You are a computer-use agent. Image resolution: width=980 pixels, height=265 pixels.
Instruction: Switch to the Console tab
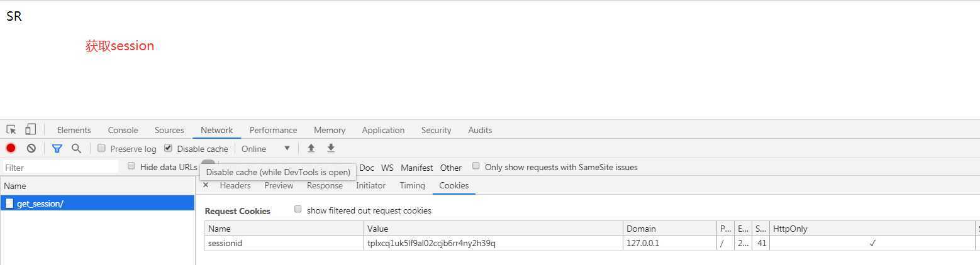123,130
